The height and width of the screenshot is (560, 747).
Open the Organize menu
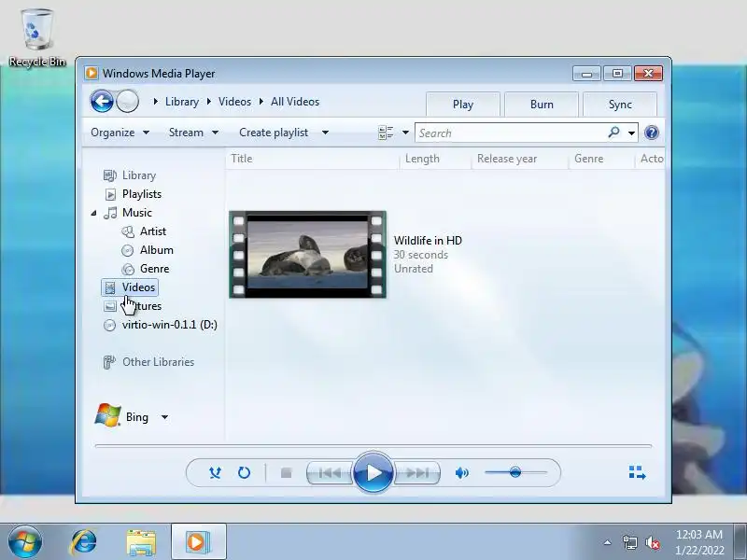click(x=120, y=133)
